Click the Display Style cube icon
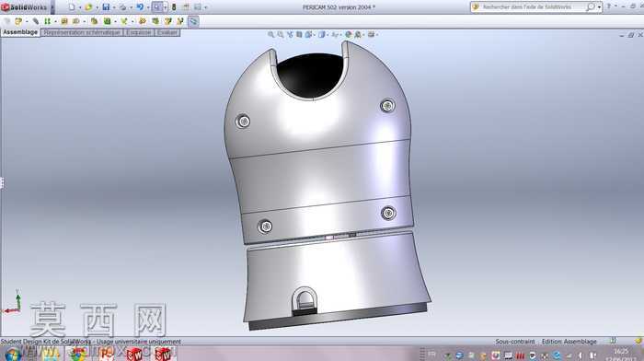 (x=322, y=35)
